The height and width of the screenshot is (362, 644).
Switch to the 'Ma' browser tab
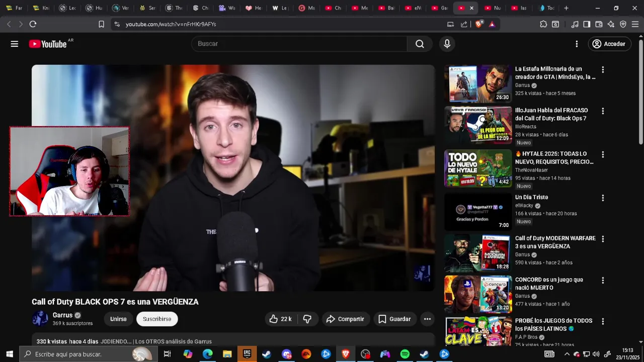pos(306,8)
